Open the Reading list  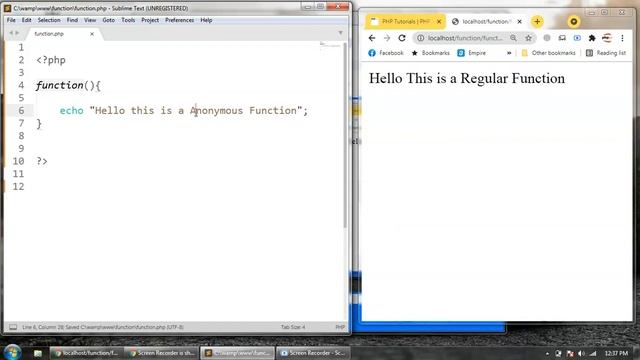tap(606, 53)
